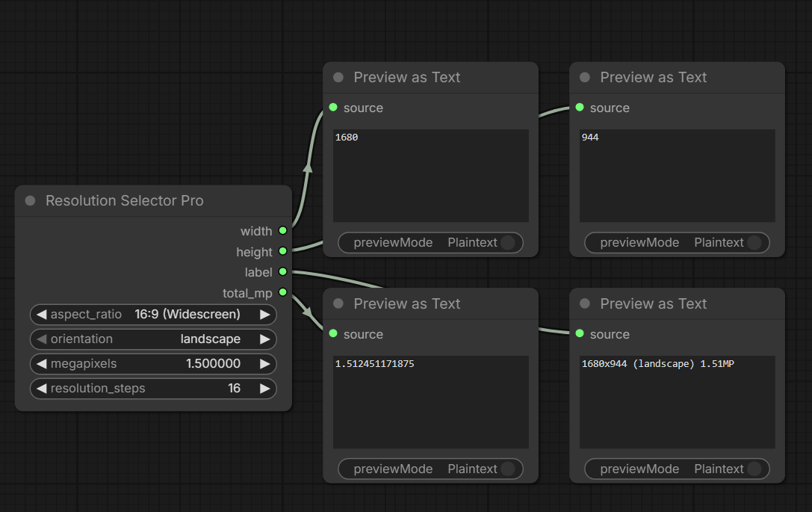Toggle previewMode on the 944 preview node
Screen dimensions: 812x512
677,242
